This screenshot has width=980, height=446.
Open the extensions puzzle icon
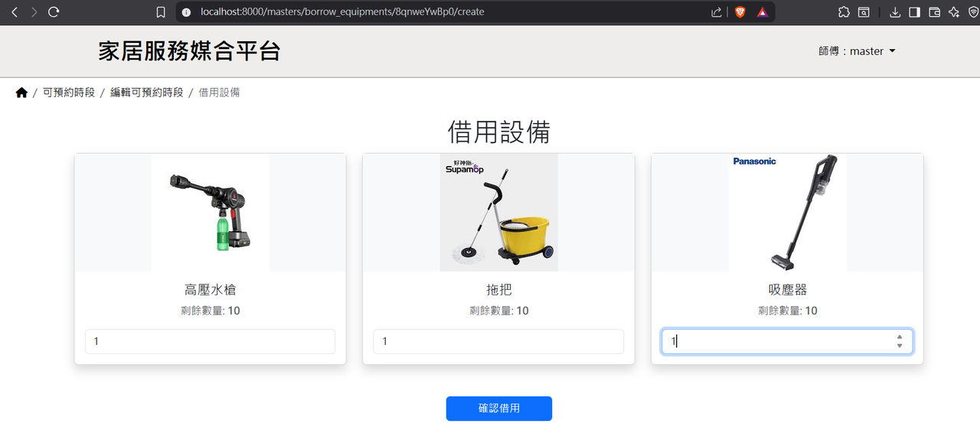click(x=844, y=12)
